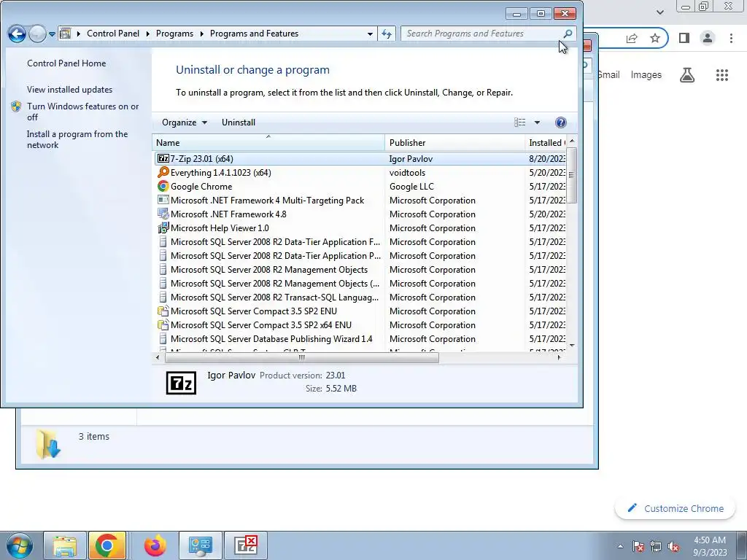
Task: Toggle Chrome side panel icon
Action: [x=684, y=38]
